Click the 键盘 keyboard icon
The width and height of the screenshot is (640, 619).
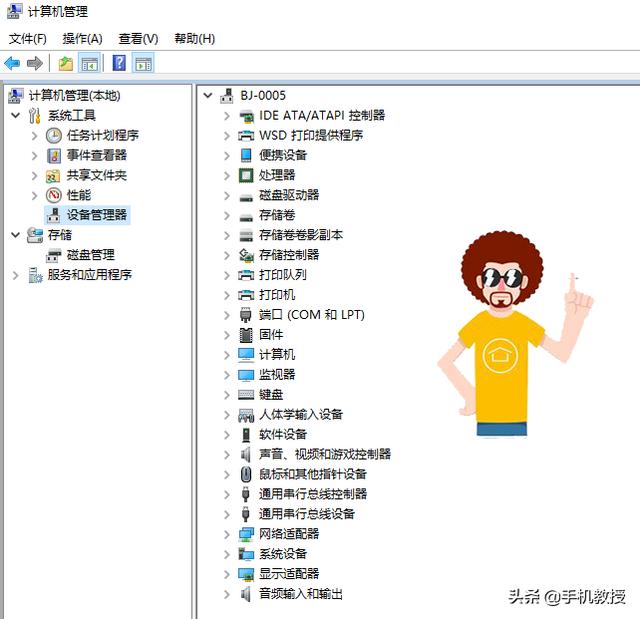pos(246,395)
